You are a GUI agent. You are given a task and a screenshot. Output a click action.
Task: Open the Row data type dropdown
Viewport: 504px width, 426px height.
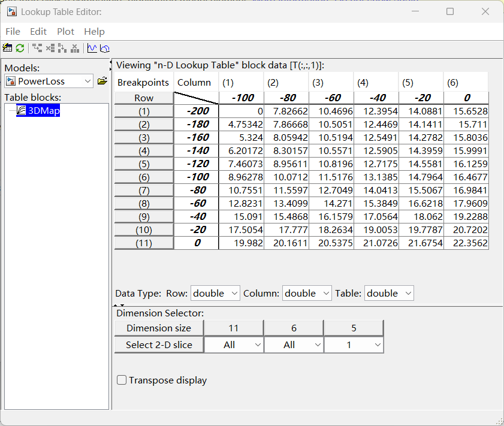click(215, 294)
